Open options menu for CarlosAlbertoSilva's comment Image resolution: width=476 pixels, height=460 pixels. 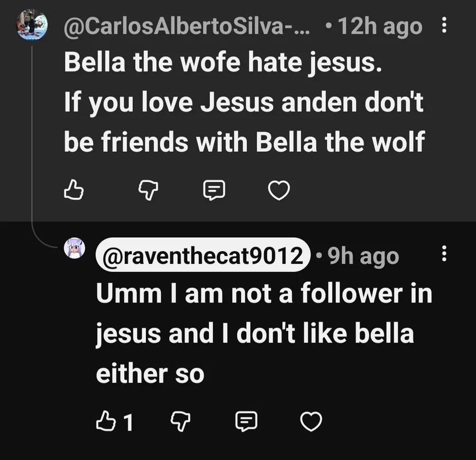coord(444,25)
